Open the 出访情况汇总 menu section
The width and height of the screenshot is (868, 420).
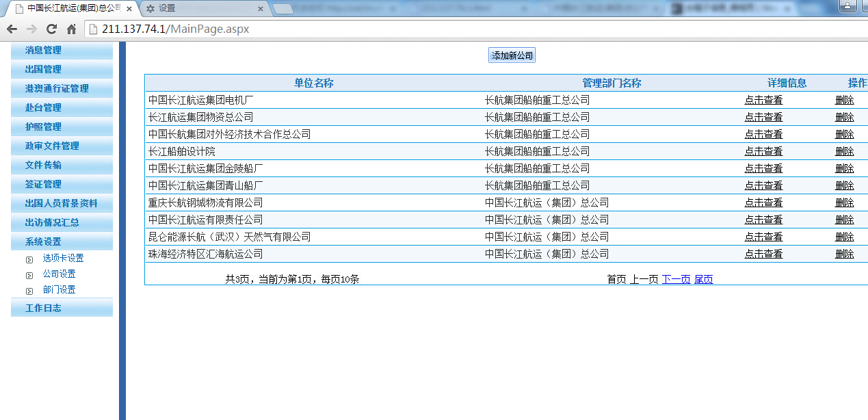coord(62,223)
